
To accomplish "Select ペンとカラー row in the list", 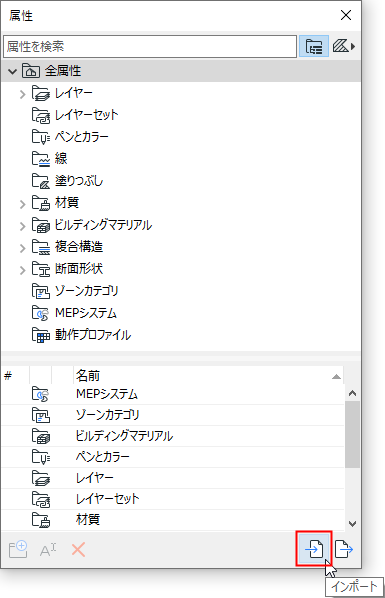I will click(x=173, y=457).
